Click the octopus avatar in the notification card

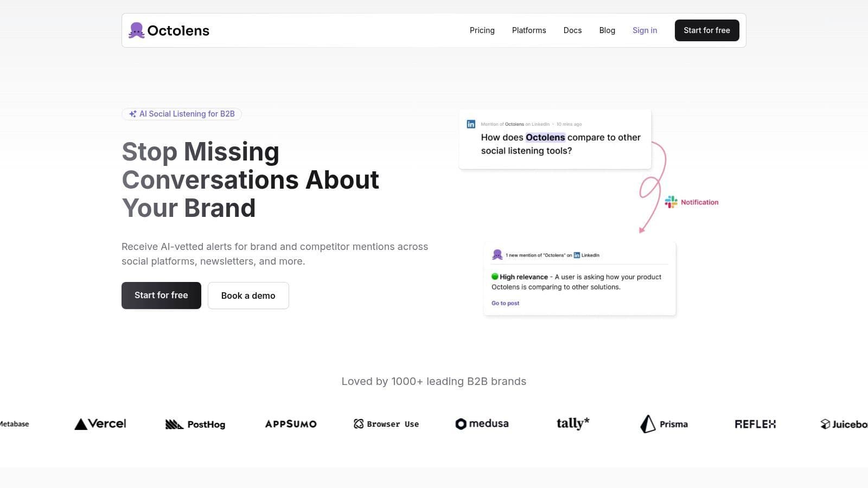click(x=497, y=254)
